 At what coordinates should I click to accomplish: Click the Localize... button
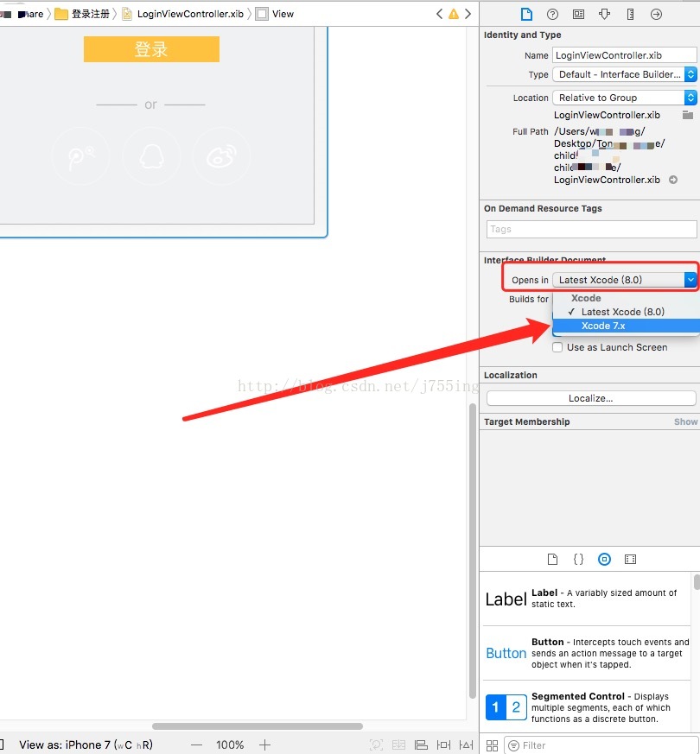pos(591,398)
